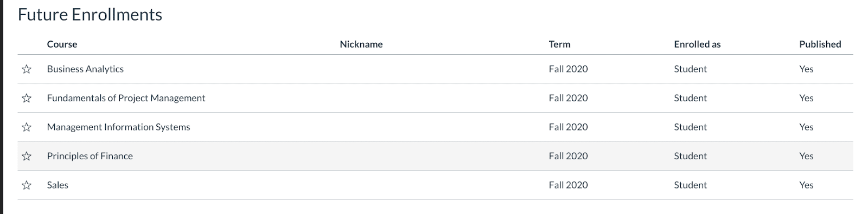Image resolution: width=868 pixels, height=214 pixels.
Task: Click Fall 2020 in Management Information Systems row
Action: pos(568,127)
